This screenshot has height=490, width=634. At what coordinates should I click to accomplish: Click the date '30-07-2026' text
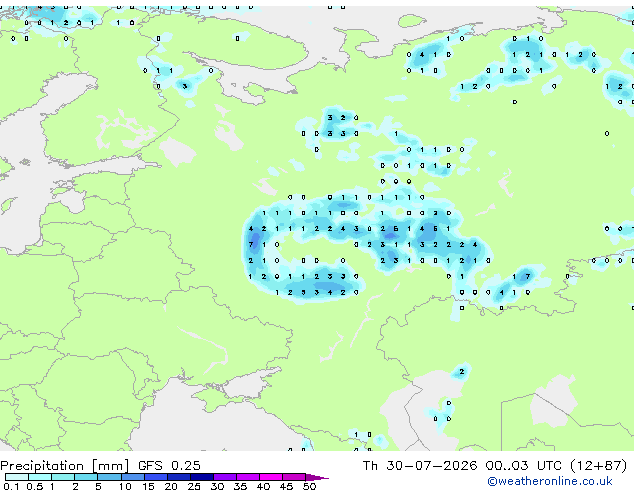point(431,466)
